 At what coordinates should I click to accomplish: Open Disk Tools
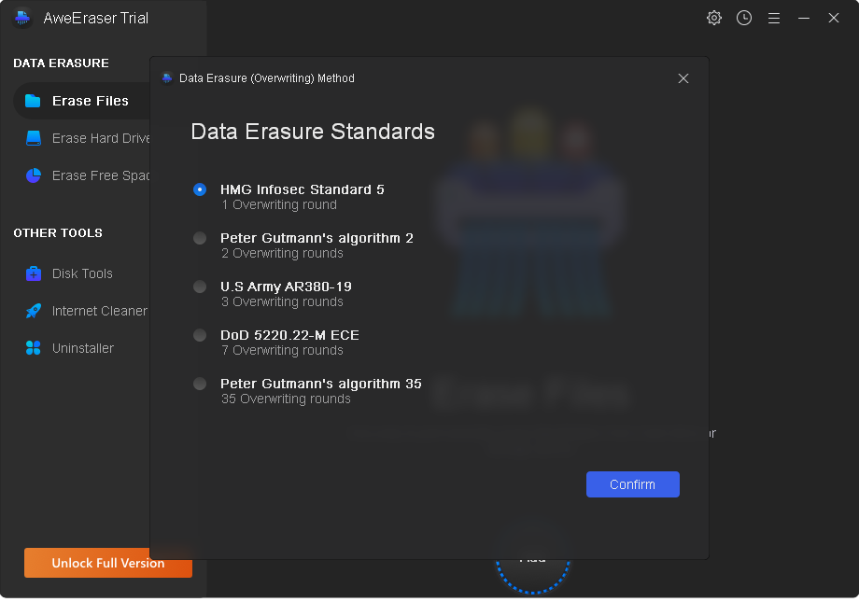[82, 273]
